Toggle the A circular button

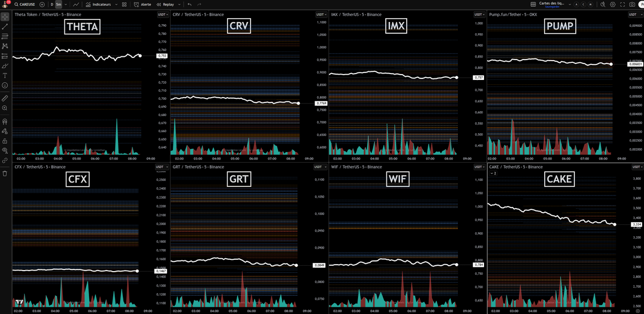576,4
